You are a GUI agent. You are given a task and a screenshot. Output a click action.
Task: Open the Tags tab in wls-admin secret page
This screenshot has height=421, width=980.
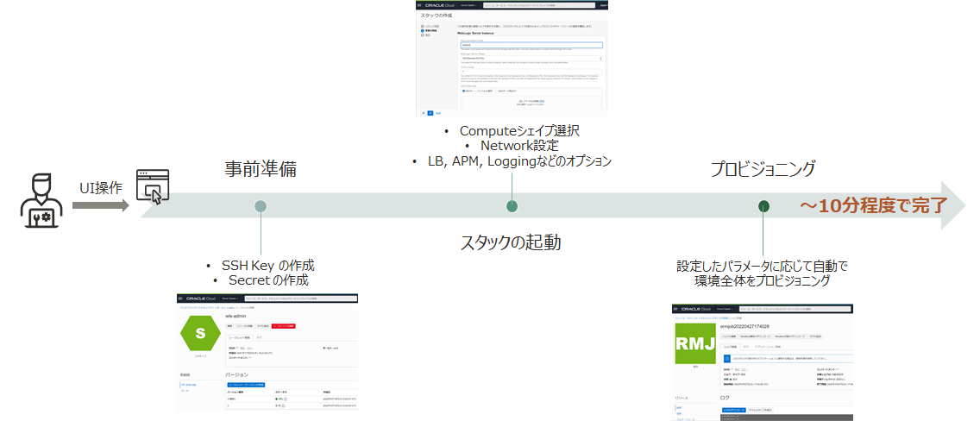pos(260,338)
